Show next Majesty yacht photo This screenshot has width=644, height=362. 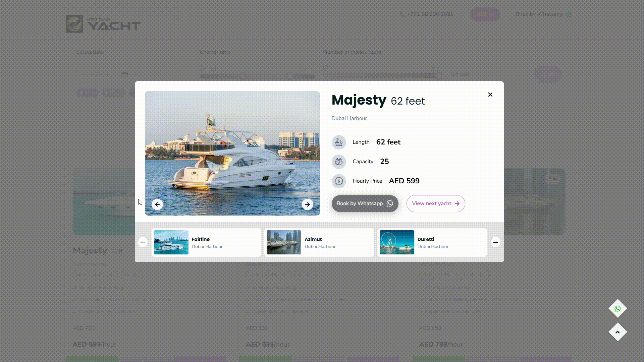(x=308, y=204)
